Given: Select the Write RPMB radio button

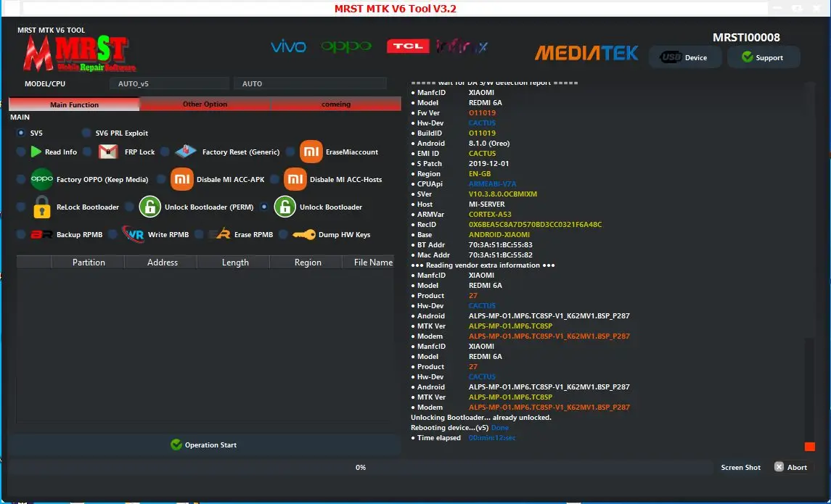Looking at the screenshot, I should pyautogui.click(x=112, y=234).
